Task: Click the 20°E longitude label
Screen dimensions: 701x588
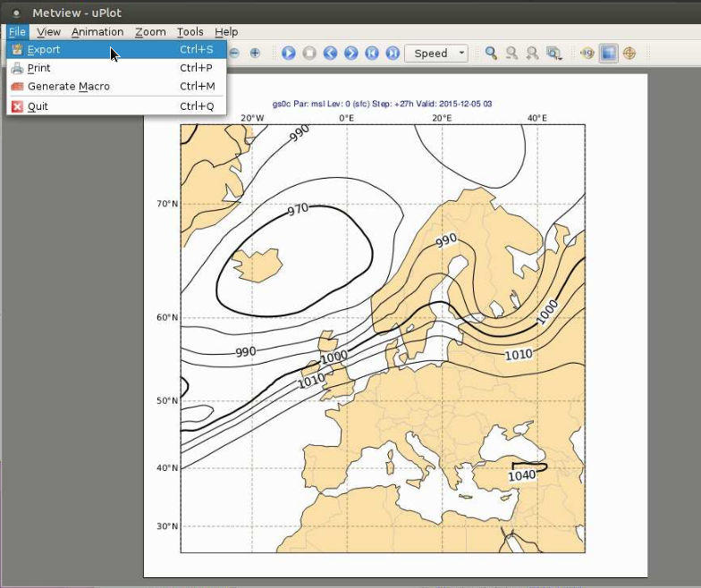Action: coord(442,118)
